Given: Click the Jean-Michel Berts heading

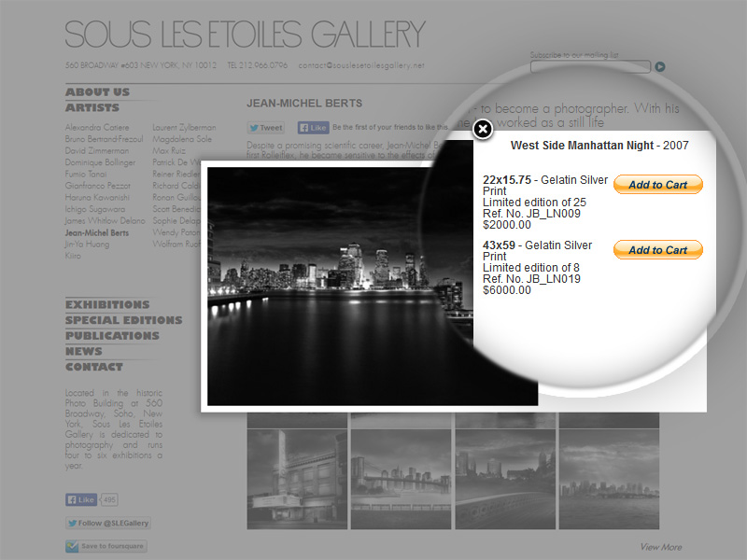Looking at the screenshot, I should tap(304, 104).
